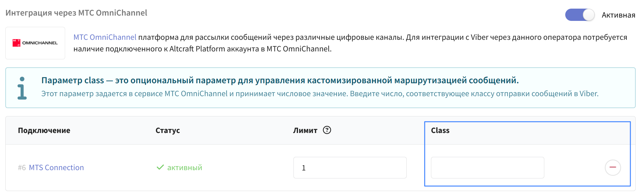
Task: Focus the empty Class input field
Action: (487, 167)
